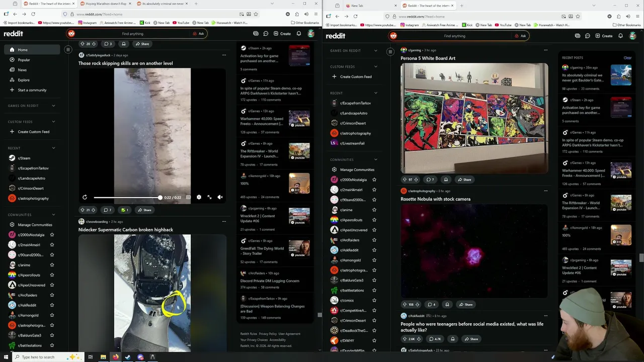The height and width of the screenshot is (362, 644).
Task: Favorite r/Asmongold in right window
Action: click(374, 260)
